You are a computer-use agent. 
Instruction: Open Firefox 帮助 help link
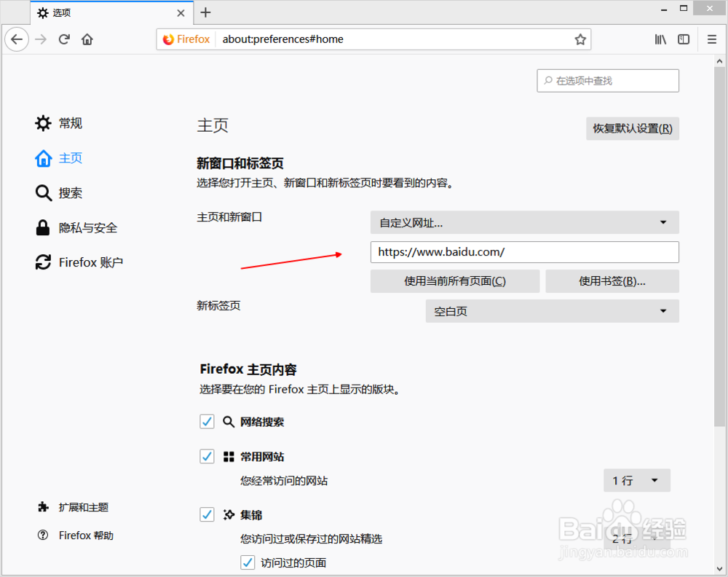pyautogui.click(x=75, y=535)
